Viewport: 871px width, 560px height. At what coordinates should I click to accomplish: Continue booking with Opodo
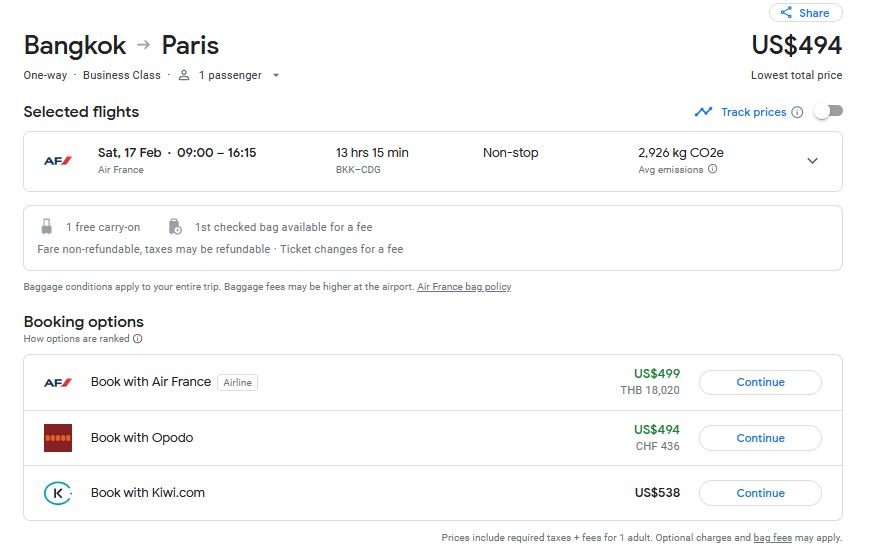click(x=760, y=438)
